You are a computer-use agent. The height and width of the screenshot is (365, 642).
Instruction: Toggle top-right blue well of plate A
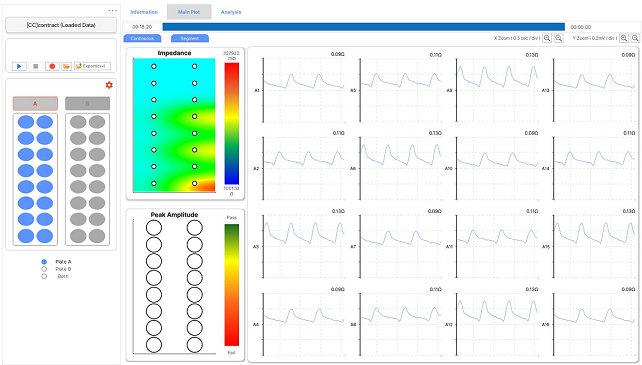pos(45,122)
